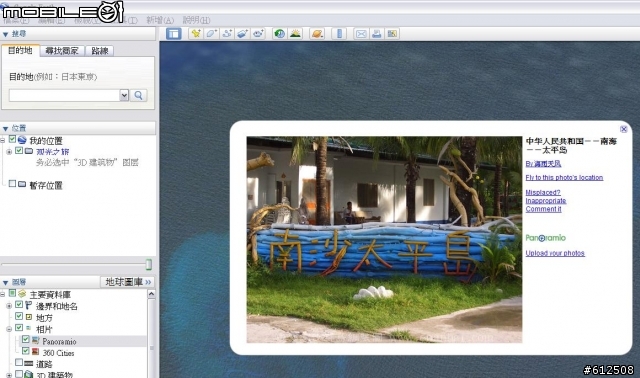Toggle the sunlight landscape icon

point(295,34)
